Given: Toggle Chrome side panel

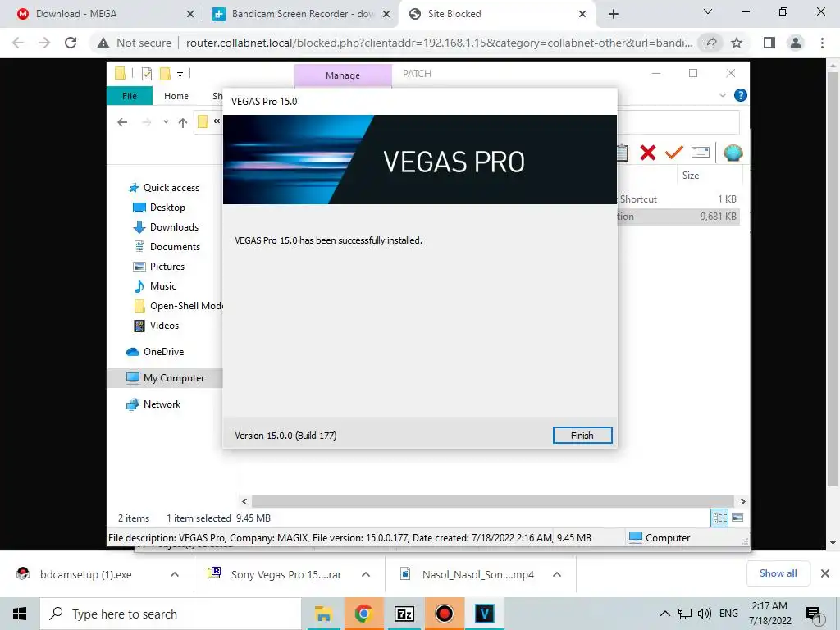Looking at the screenshot, I should tap(769, 43).
